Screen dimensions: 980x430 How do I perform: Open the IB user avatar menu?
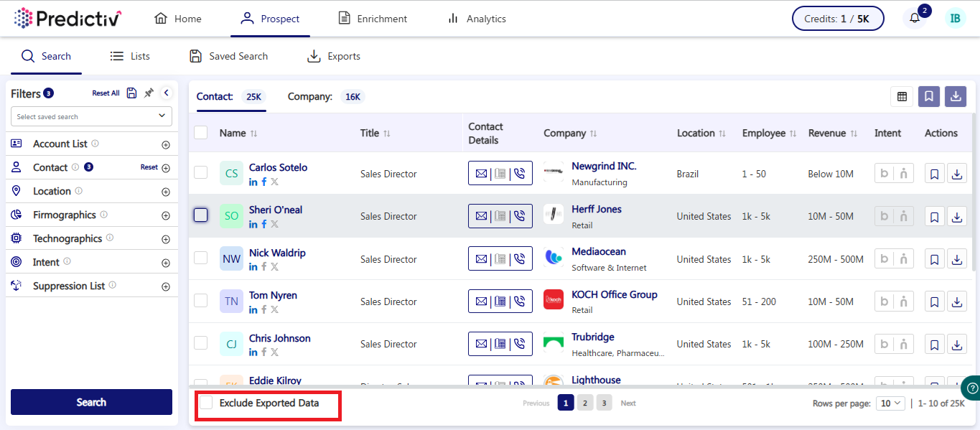pos(955,19)
